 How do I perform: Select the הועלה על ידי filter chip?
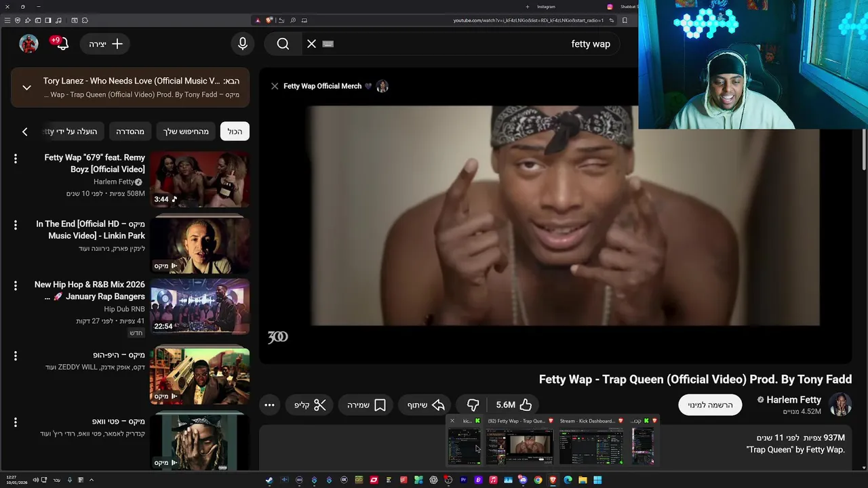73,131
